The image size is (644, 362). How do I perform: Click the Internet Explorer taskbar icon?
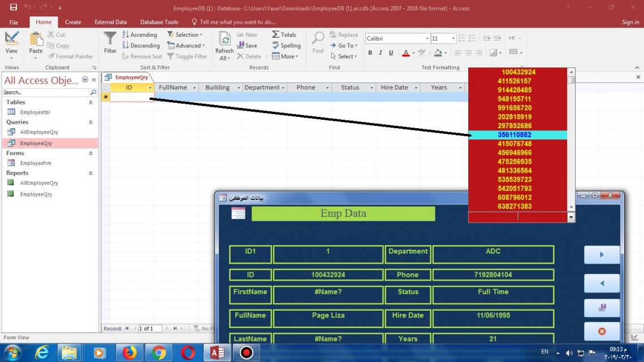41,352
